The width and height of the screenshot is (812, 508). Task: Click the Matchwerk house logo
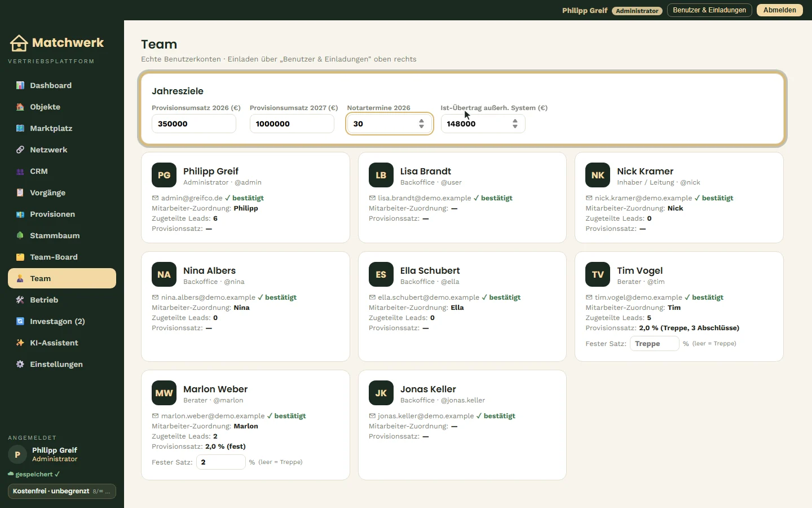(19, 43)
